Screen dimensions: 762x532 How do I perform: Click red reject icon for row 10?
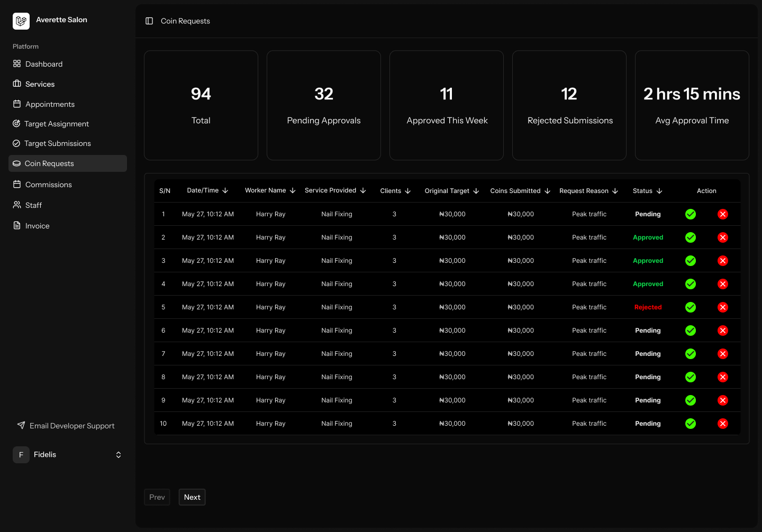(723, 424)
